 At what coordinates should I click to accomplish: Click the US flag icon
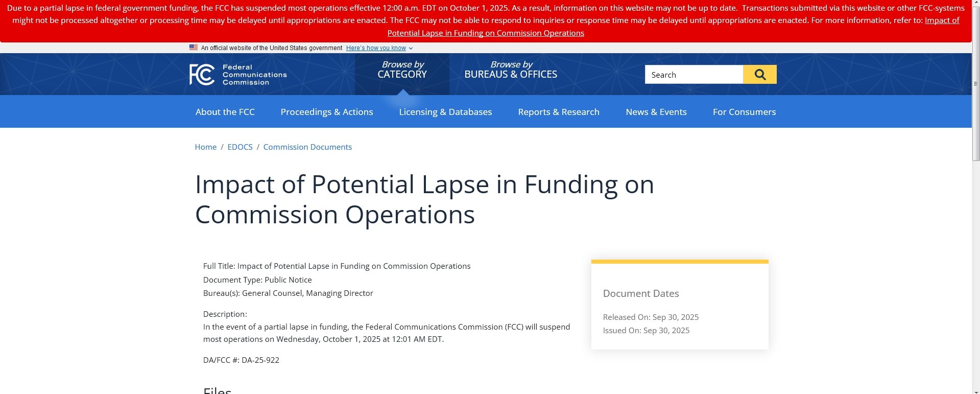coord(194,48)
